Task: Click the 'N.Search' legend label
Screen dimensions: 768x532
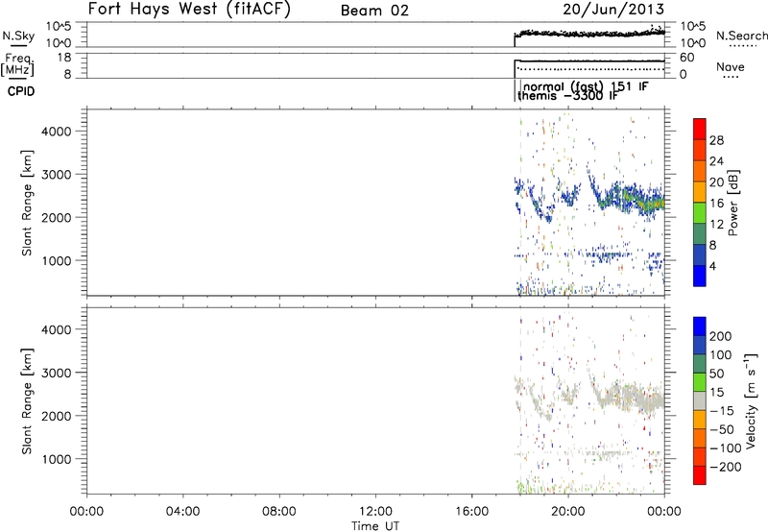Action: pyautogui.click(x=741, y=36)
